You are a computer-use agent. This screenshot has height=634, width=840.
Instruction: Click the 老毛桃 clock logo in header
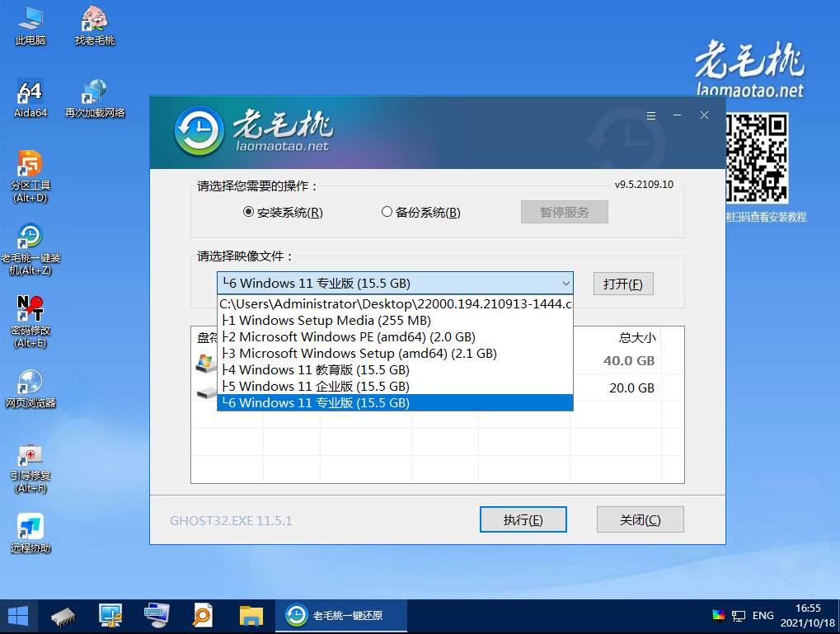pyautogui.click(x=199, y=131)
